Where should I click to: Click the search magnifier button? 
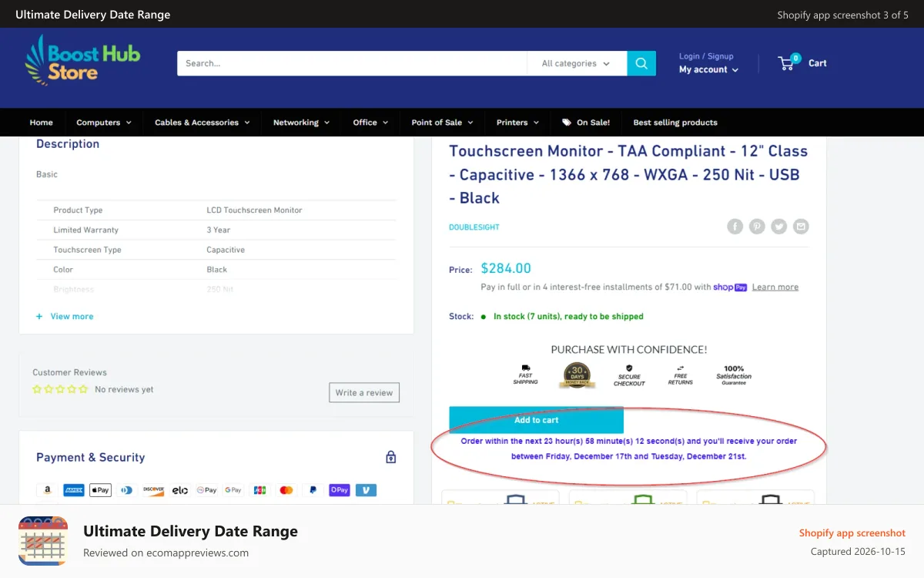(x=641, y=63)
